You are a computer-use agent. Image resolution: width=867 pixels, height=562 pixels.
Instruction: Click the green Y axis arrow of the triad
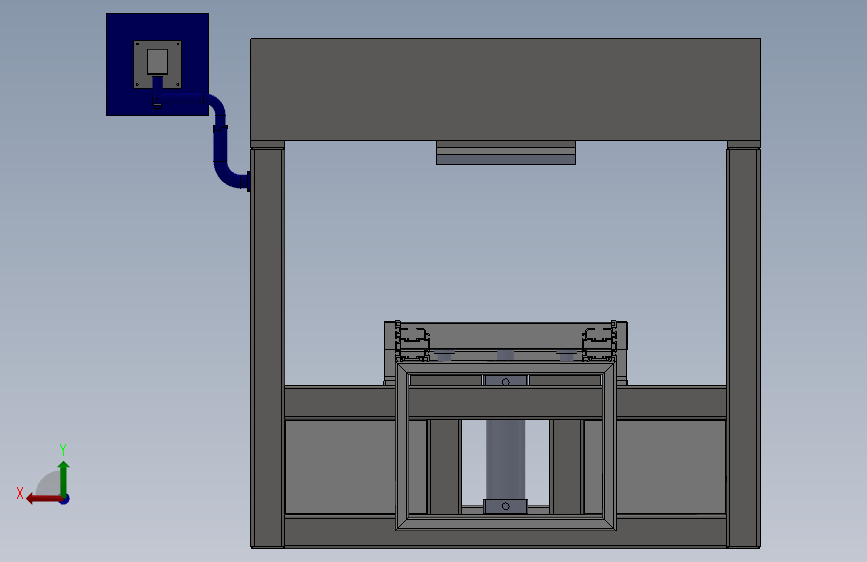tap(64, 478)
